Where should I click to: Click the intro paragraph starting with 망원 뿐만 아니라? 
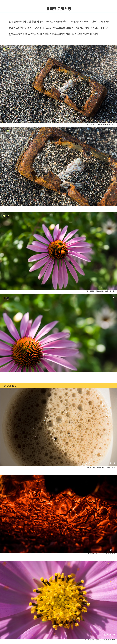(x=59, y=28)
